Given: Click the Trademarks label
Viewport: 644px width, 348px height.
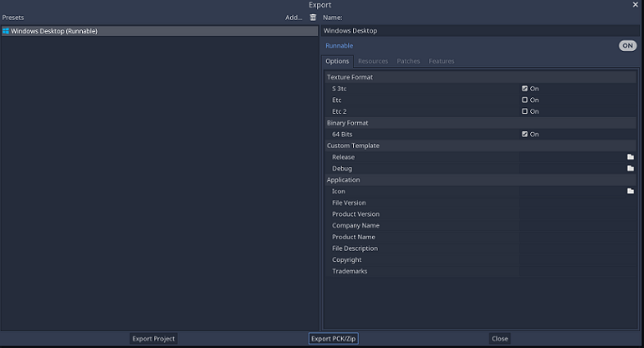Looking at the screenshot, I should [x=350, y=271].
